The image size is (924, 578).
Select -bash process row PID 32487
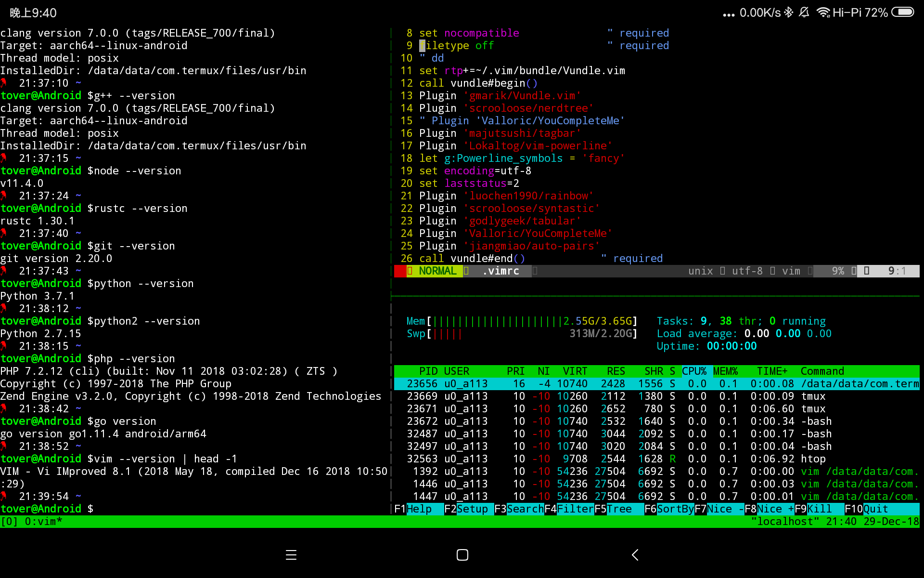[657, 433]
